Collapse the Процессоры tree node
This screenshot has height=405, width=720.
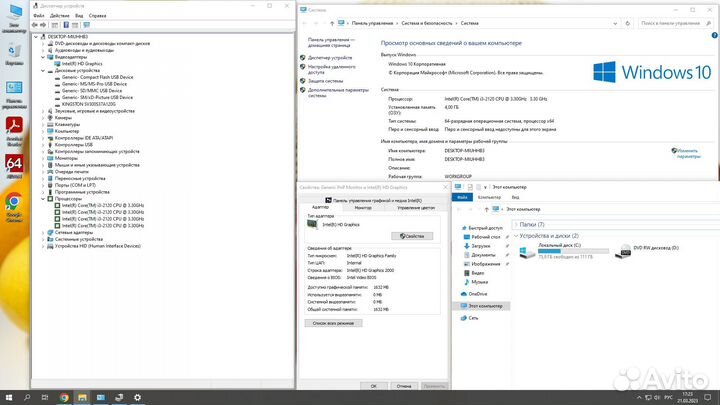click(x=43, y=199)
